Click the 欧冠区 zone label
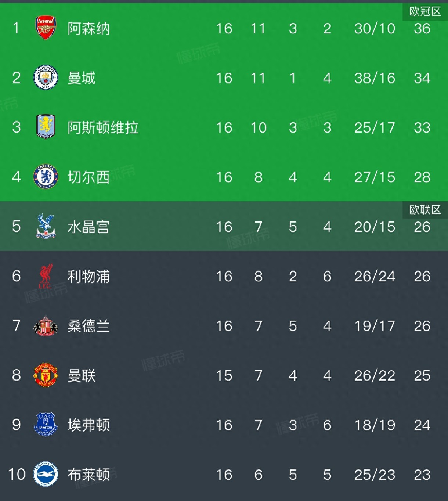This screenshot has height=501, width=448. (425, 12)
